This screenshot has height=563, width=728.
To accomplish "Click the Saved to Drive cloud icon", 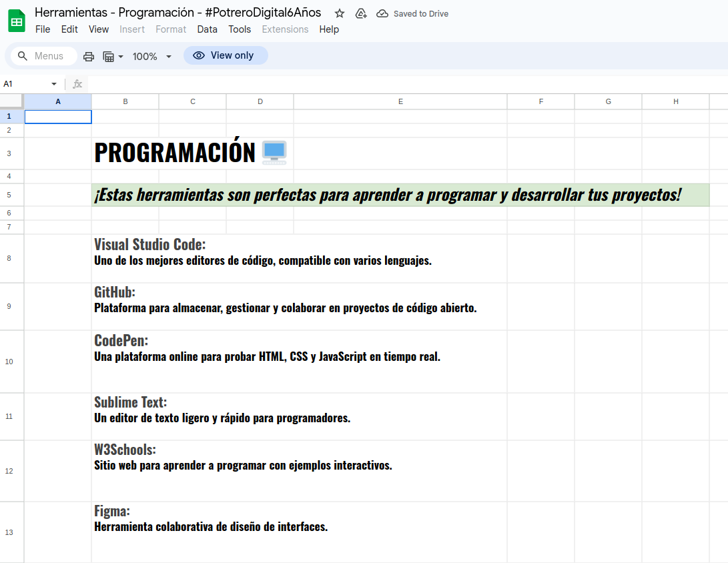I will pyautogui.click(x=382, y=13).
